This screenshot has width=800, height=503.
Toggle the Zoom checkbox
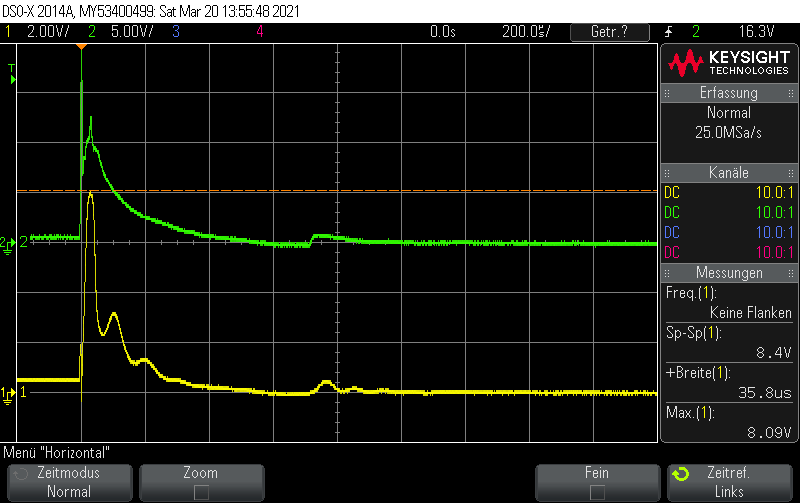coord(201,492)
